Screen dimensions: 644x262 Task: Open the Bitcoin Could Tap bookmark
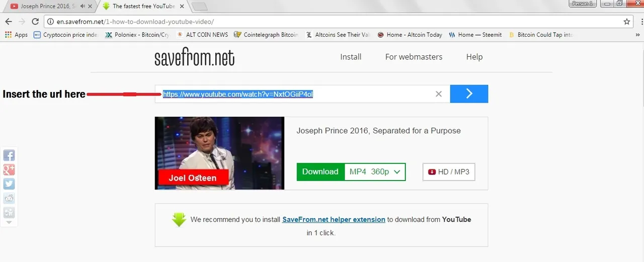(541, 35)
